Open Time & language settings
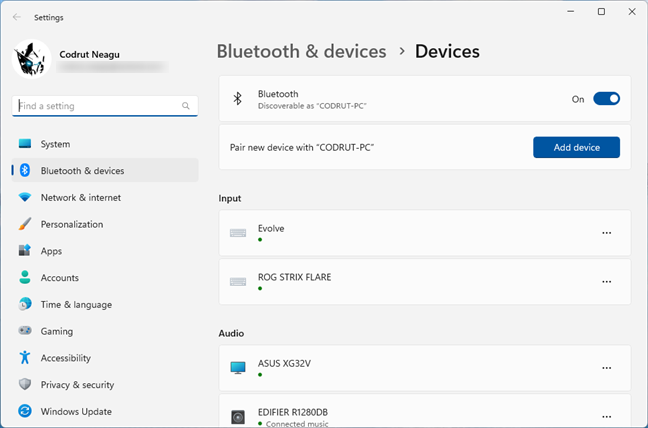This screenshot has width=648, height=428. [x=105, y=304]
